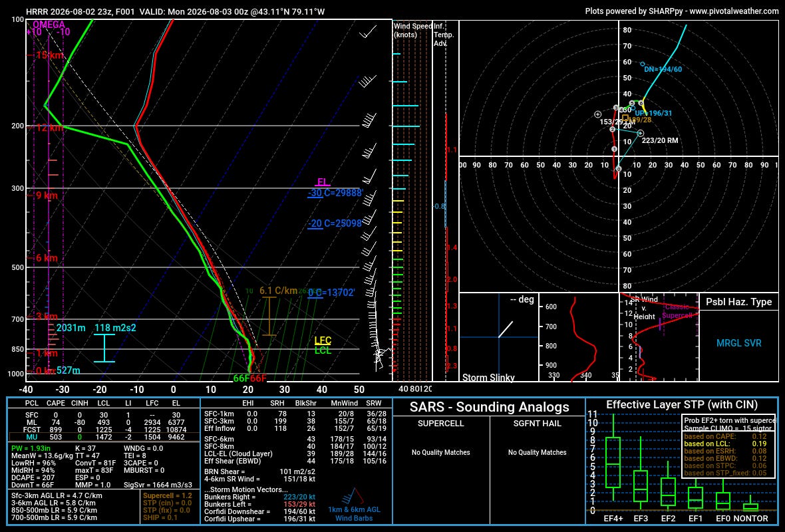
Task: Click the 118 m2s2 effective inflow bracket
Action: tap(104, 348)
